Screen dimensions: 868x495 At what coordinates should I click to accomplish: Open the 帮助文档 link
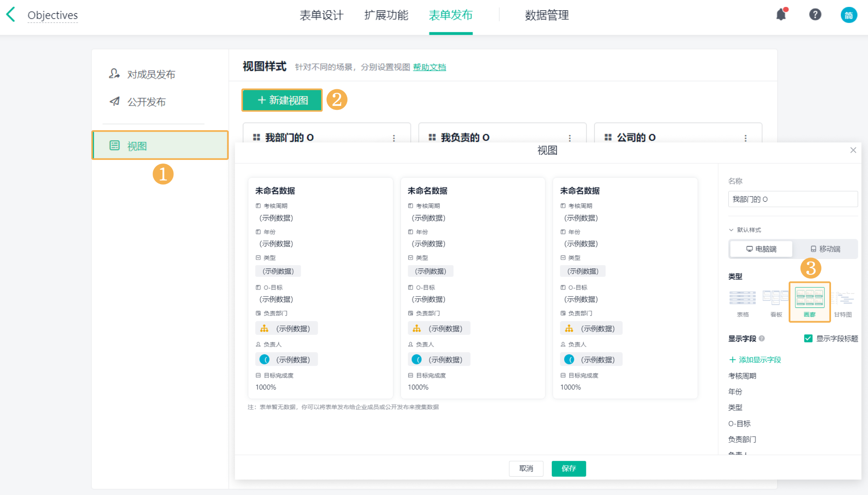429,67
